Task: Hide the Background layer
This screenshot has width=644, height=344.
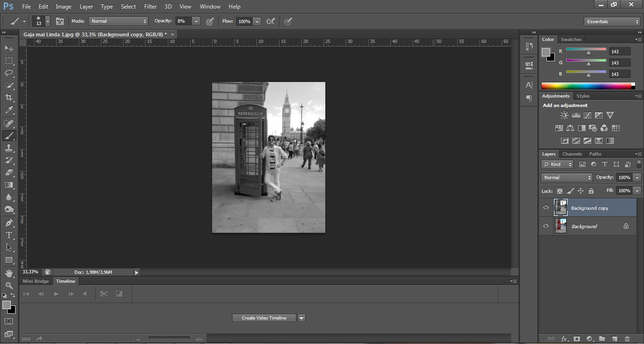Action: click(546, 226)
